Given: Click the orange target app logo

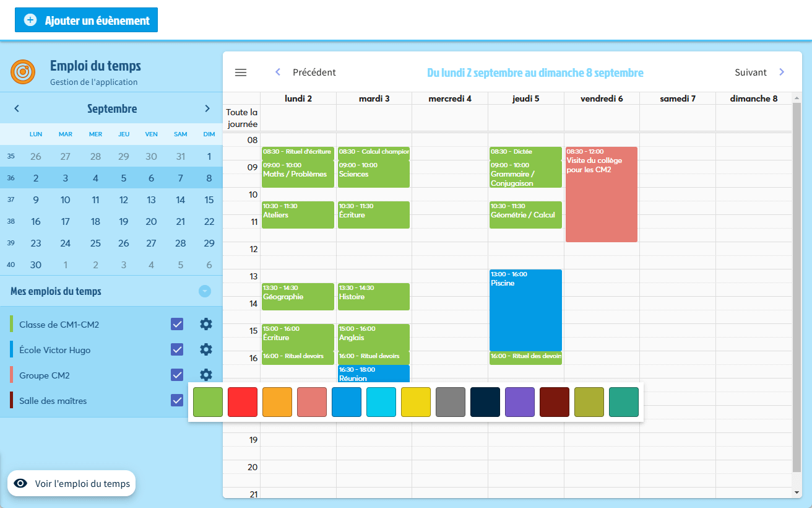Looking at the screenshot, I should (23, 72).
